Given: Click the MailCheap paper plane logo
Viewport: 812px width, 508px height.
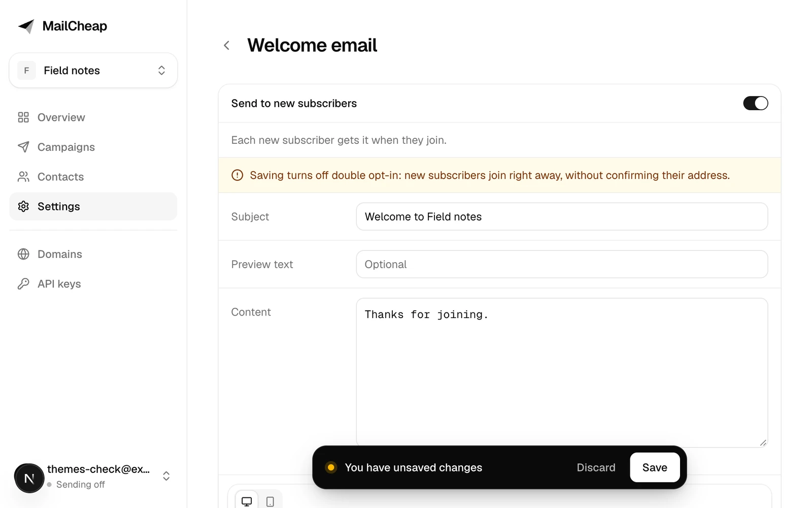Looking at the screenshot, I should [26, 26].
